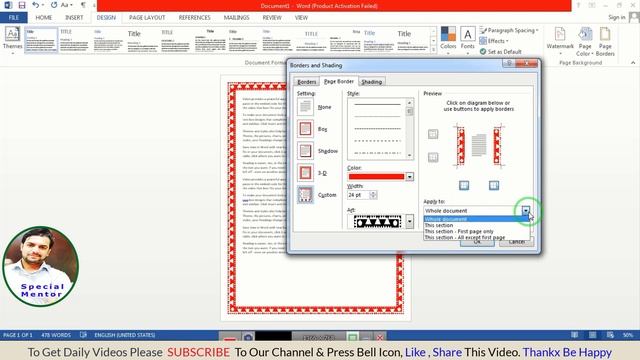
Task: Click the Redo/Repeat icon
Action: 54,5
